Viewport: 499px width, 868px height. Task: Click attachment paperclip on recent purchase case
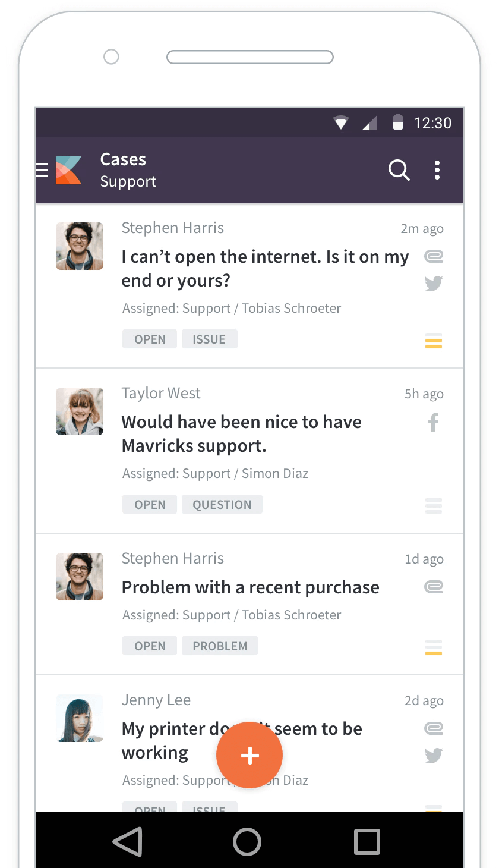click(x=434, y=587)
